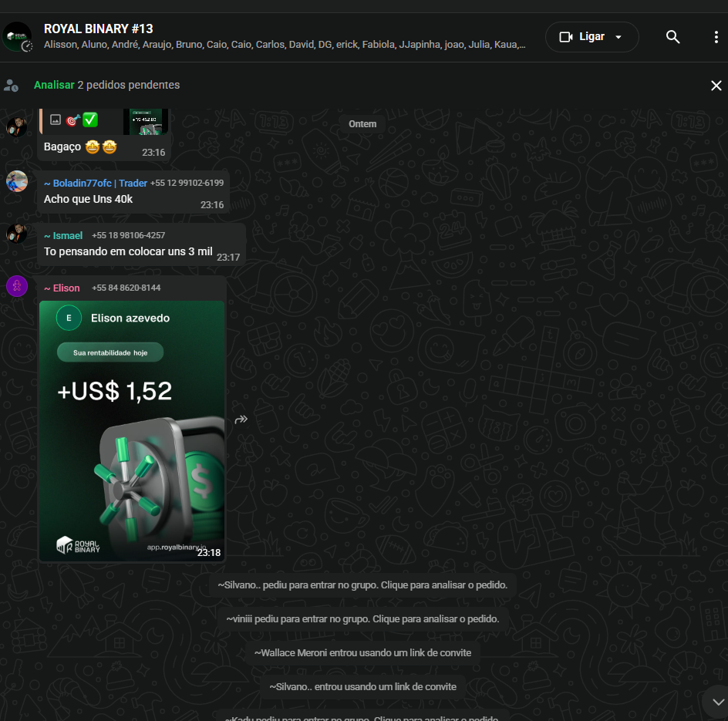Click sender name Ismael
The image size is (728, 721).
[63, 236]
